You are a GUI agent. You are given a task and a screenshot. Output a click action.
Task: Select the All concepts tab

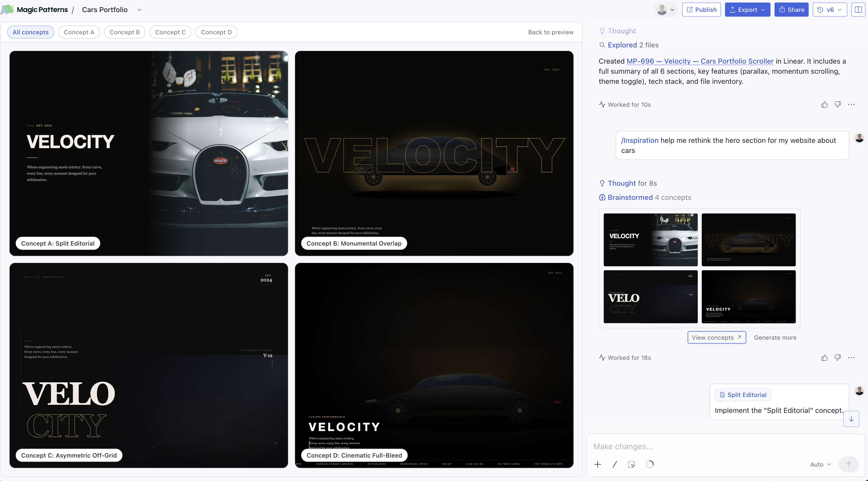31,32
